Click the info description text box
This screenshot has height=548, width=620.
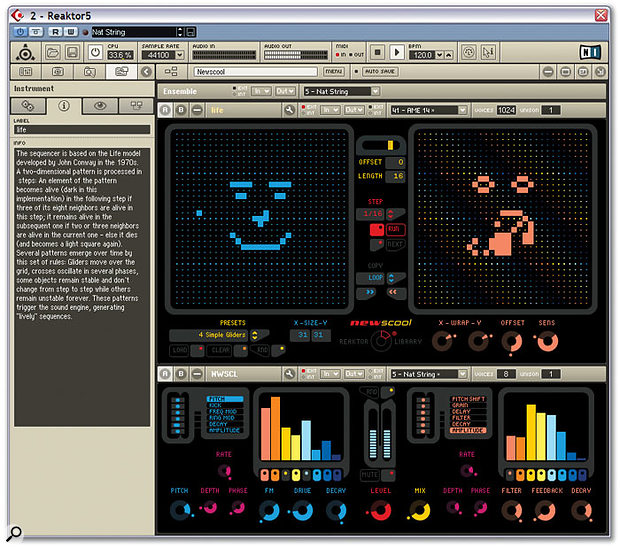point(82,287)
